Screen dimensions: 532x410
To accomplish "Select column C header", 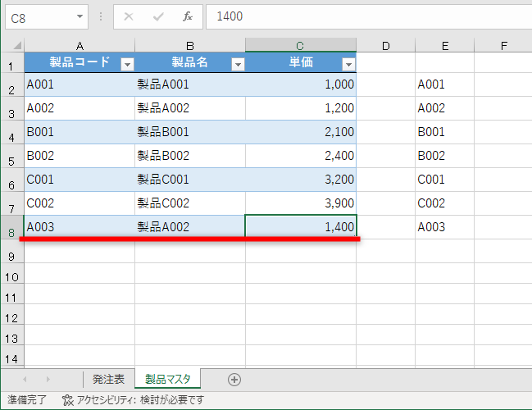I will (301, 45).
